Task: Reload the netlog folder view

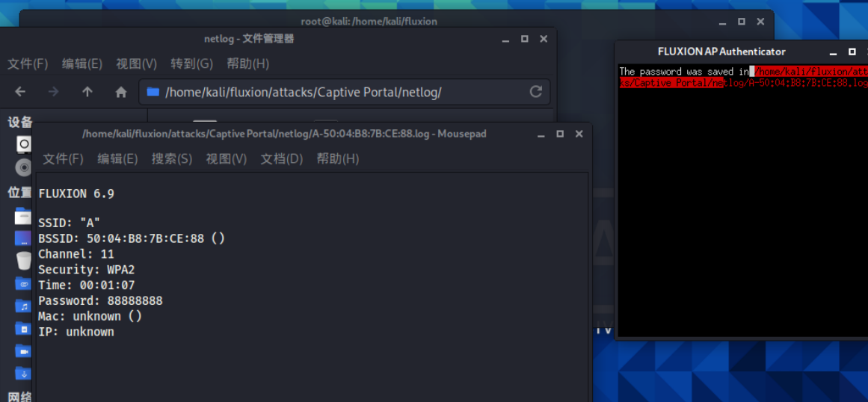Action: point(535,92)
